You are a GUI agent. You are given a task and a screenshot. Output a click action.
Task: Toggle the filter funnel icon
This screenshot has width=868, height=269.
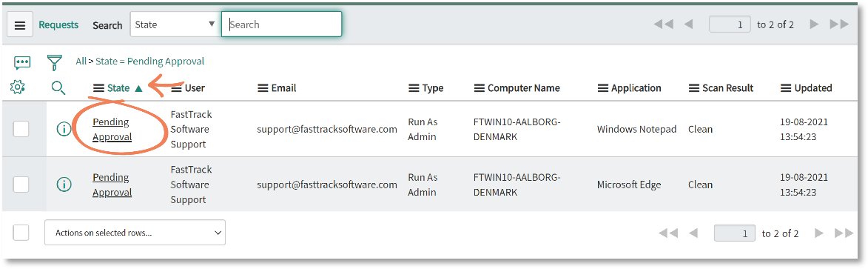point(54,62)
